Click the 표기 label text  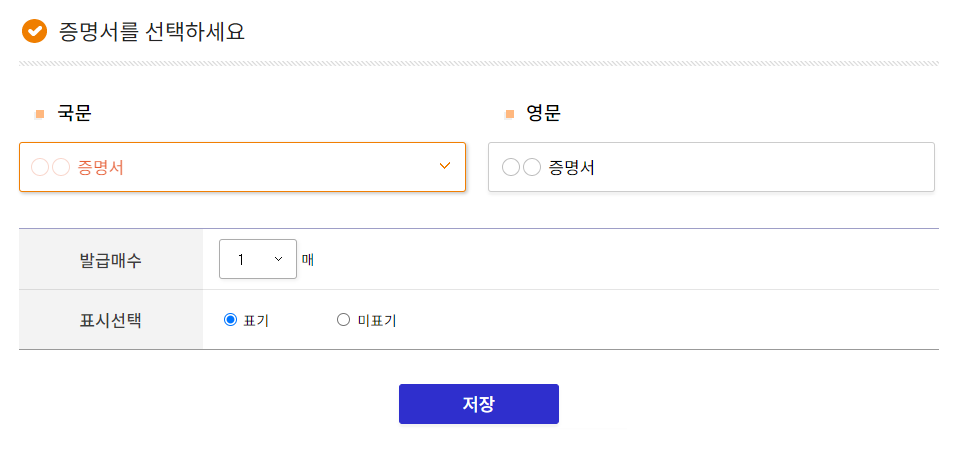click(256, 320)
